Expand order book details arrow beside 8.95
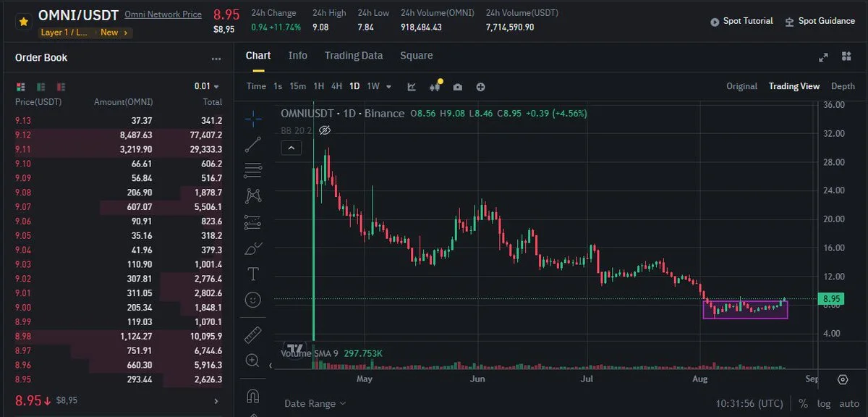Screen dimensions: 868x417 [216, 400]
